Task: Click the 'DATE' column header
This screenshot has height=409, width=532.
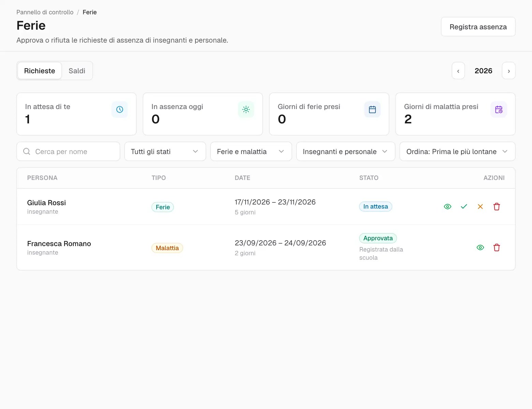Action: pos(242,178)
